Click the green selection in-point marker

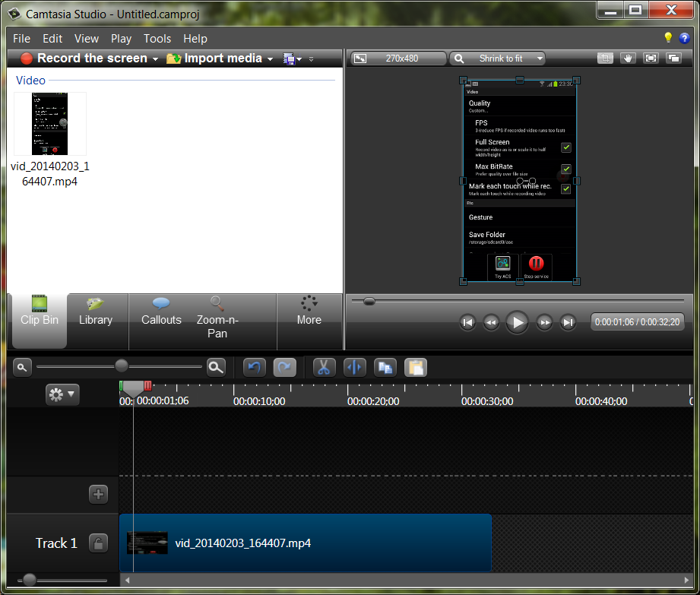pyautogui.click(x=121, y=386)
